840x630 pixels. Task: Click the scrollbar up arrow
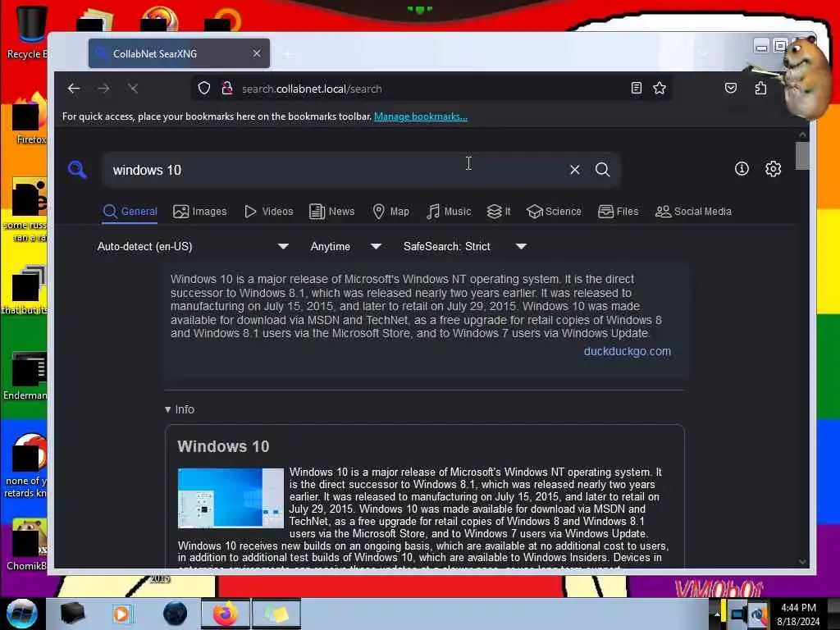[802, 135]
